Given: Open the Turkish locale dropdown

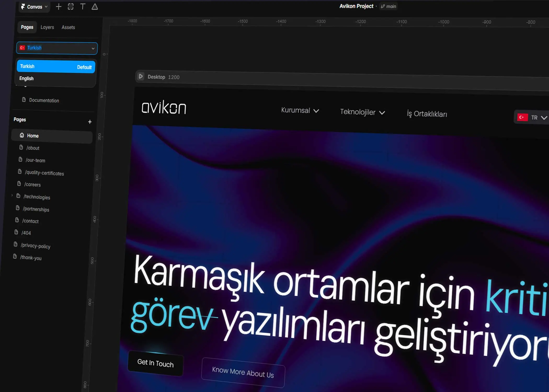Looking at the screenshot, I should pos(57,48).
